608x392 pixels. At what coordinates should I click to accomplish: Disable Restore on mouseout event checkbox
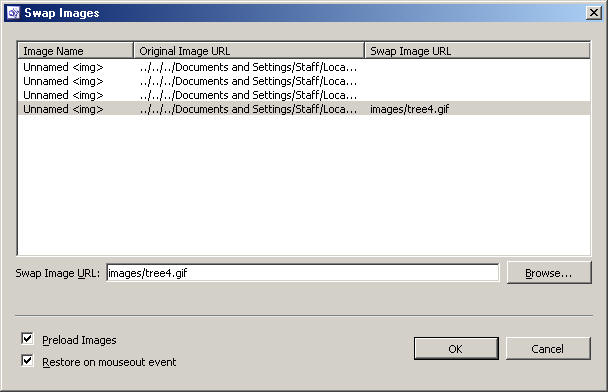(x=27, y=361)
